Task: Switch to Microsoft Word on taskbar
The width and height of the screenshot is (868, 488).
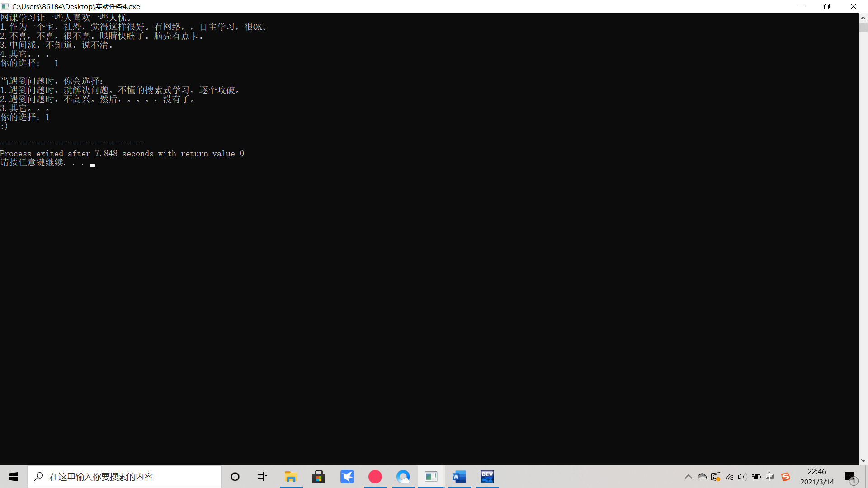Action: 459,477
